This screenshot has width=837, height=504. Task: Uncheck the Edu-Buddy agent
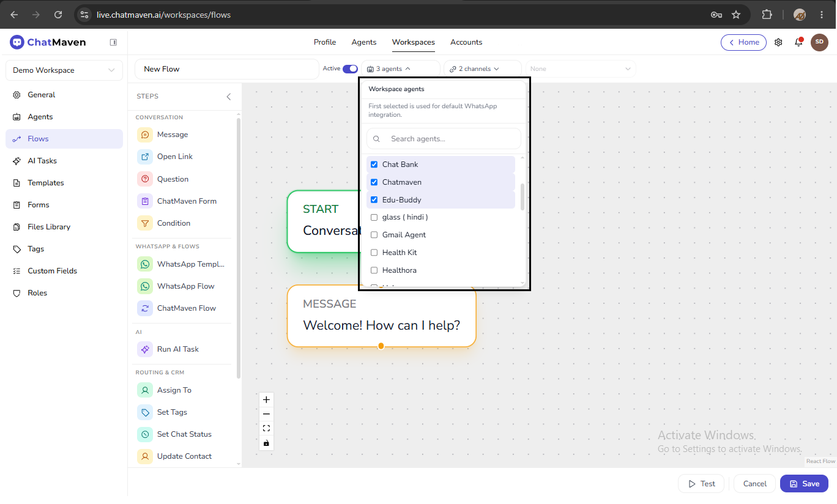[x=374, y=200]
